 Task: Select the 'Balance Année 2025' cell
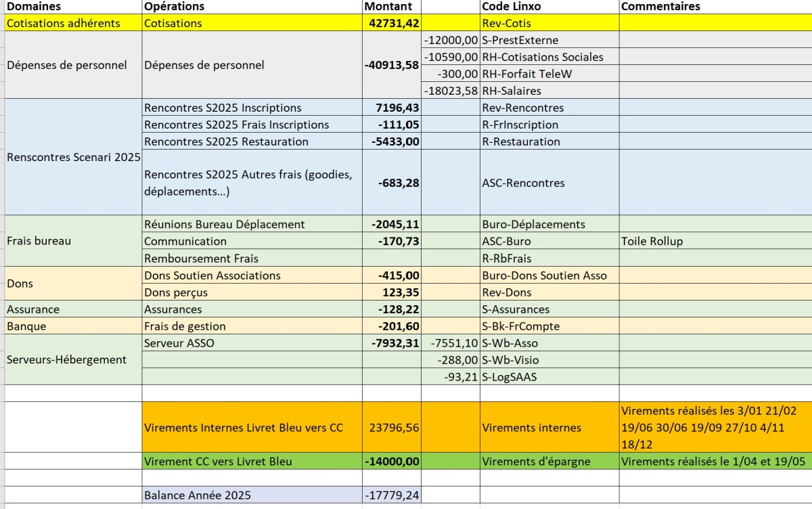(x=252, y=495)
